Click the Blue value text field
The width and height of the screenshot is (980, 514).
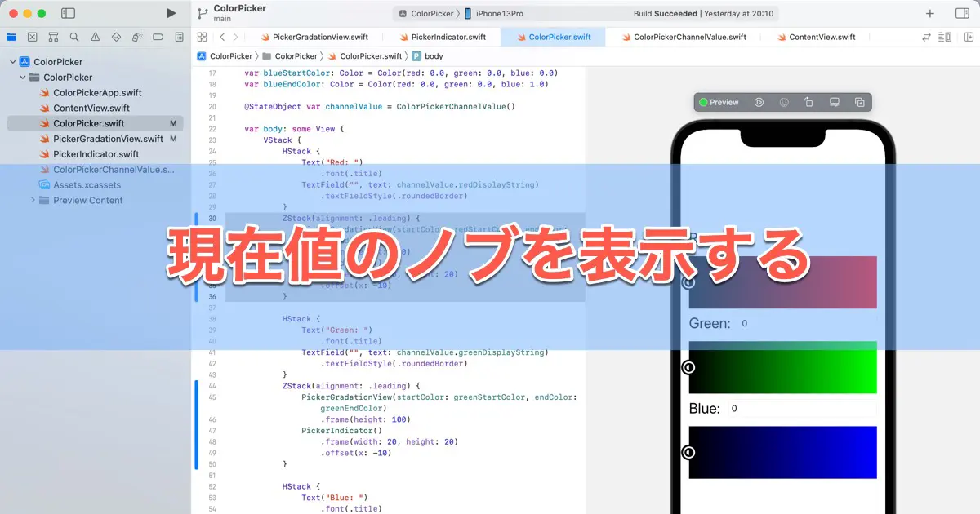(801, 409)
